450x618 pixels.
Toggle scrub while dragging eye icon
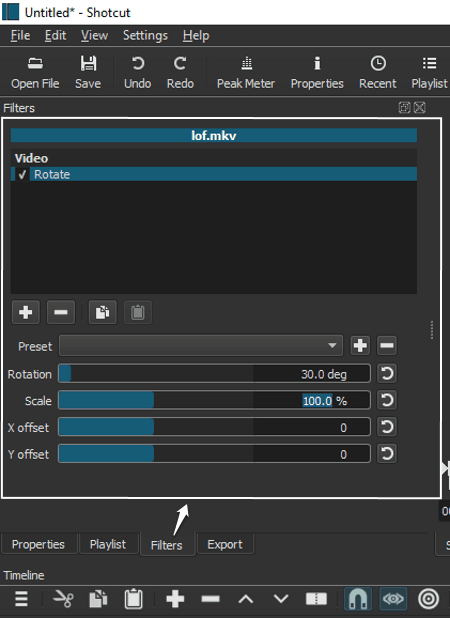coord(393,599)
